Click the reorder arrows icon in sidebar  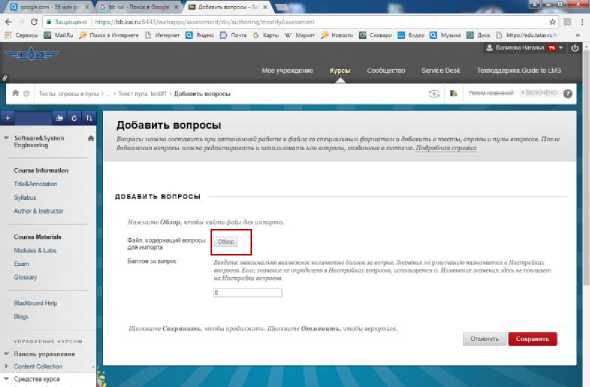89,118
